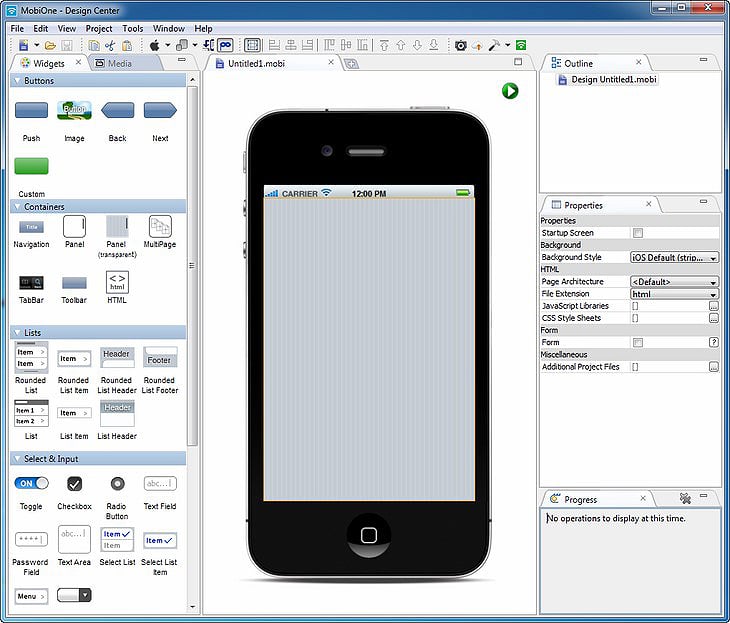Click the green wireless test icon
Image resolution: width=730 pixels, height=623 pixels.
point(521,45)
